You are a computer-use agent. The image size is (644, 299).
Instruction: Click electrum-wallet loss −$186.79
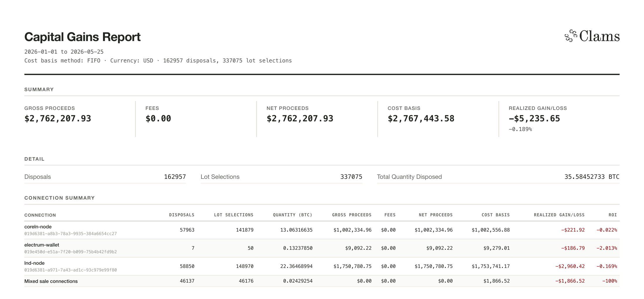coord(573,248)
